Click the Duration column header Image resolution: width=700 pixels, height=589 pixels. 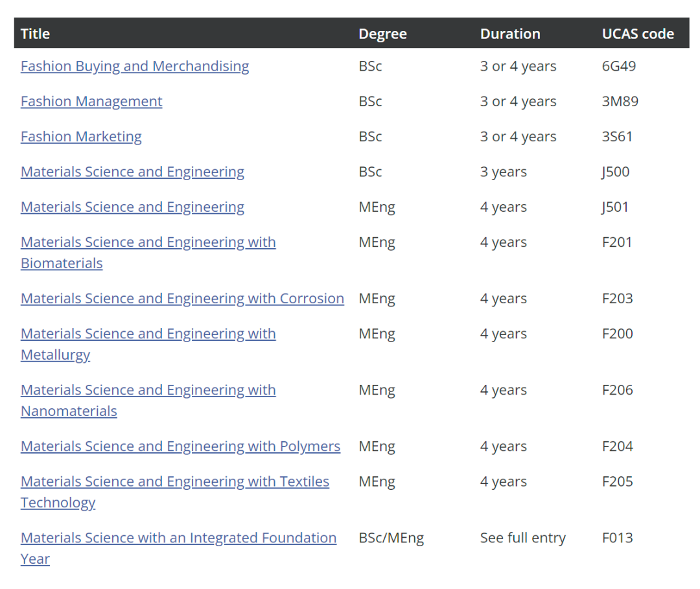click(x=510, y=34)
